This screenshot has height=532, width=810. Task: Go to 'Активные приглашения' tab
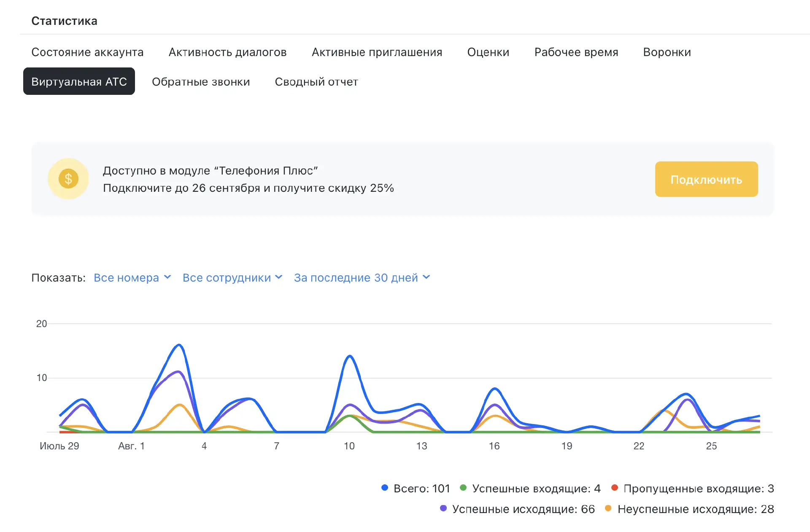click(x=376, y=52)
